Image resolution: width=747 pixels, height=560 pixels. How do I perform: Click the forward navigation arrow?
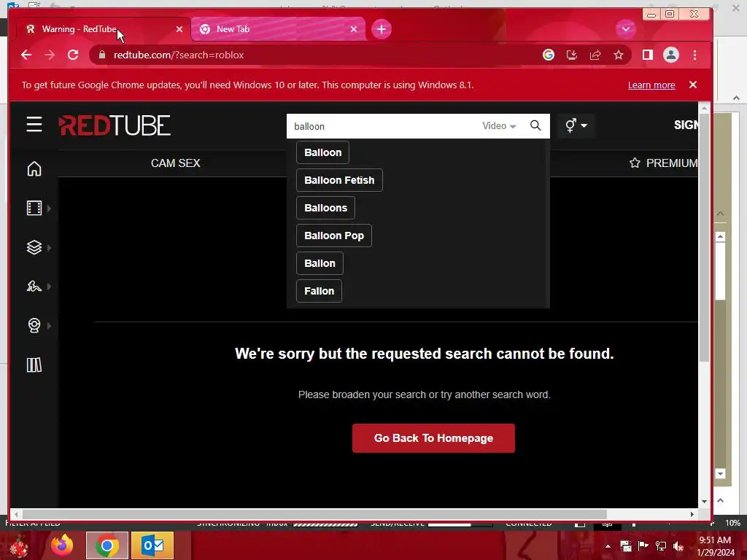click(50, 55)
